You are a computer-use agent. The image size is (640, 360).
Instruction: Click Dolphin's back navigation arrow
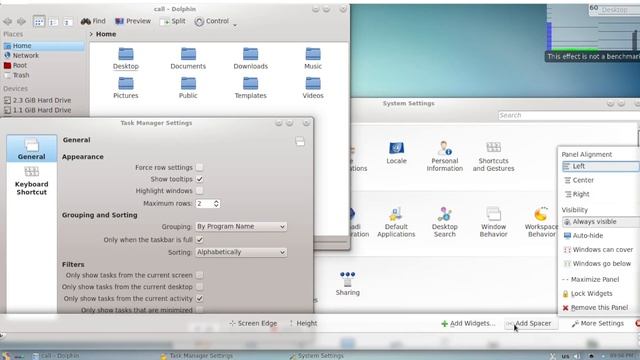coord(7,21)
